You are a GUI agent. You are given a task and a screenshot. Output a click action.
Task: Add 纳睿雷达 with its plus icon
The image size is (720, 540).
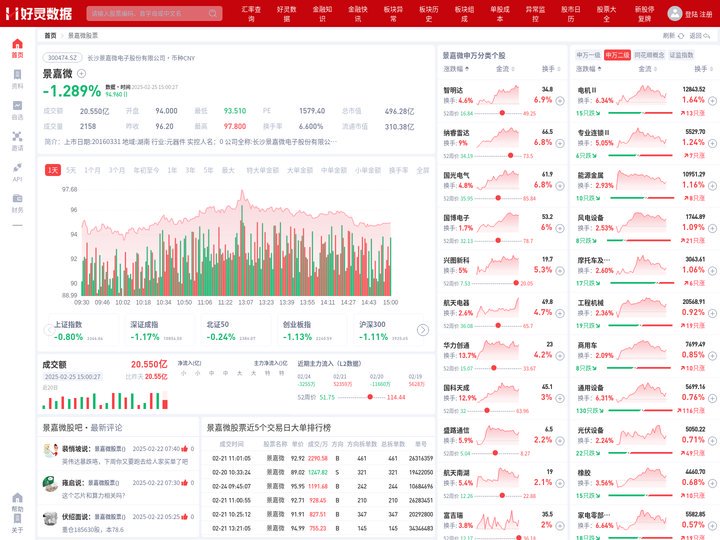[x=560, y=143]
